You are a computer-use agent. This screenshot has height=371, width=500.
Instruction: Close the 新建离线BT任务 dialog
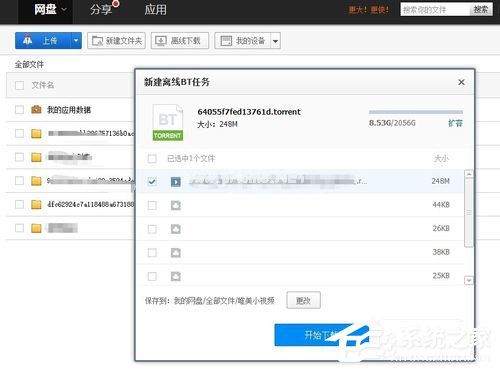tap(461, 82)
